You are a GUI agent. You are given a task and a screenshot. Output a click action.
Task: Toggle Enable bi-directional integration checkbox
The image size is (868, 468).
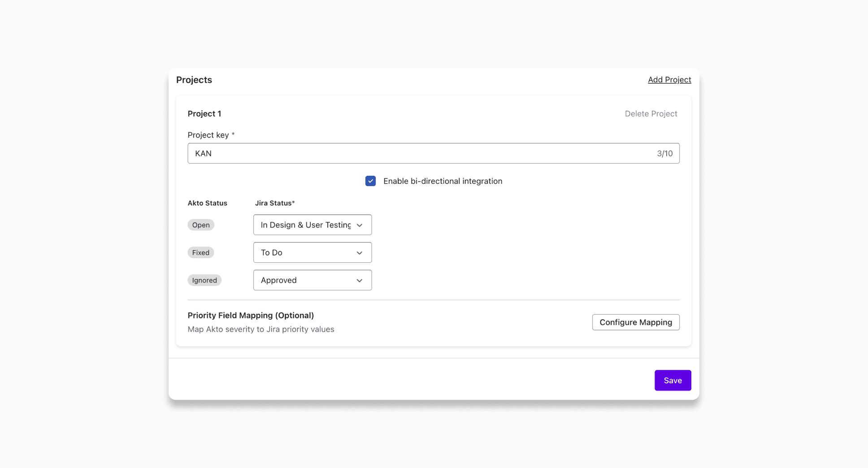coord(370,181)
